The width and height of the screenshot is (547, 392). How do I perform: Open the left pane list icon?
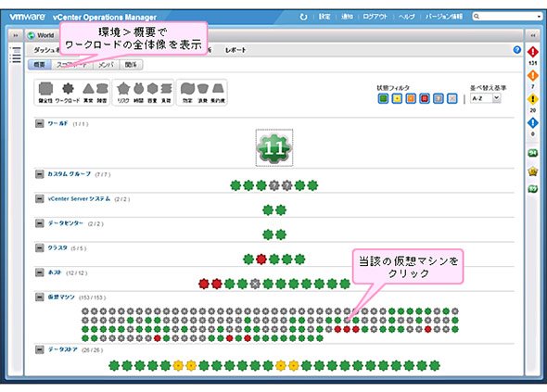16,55
